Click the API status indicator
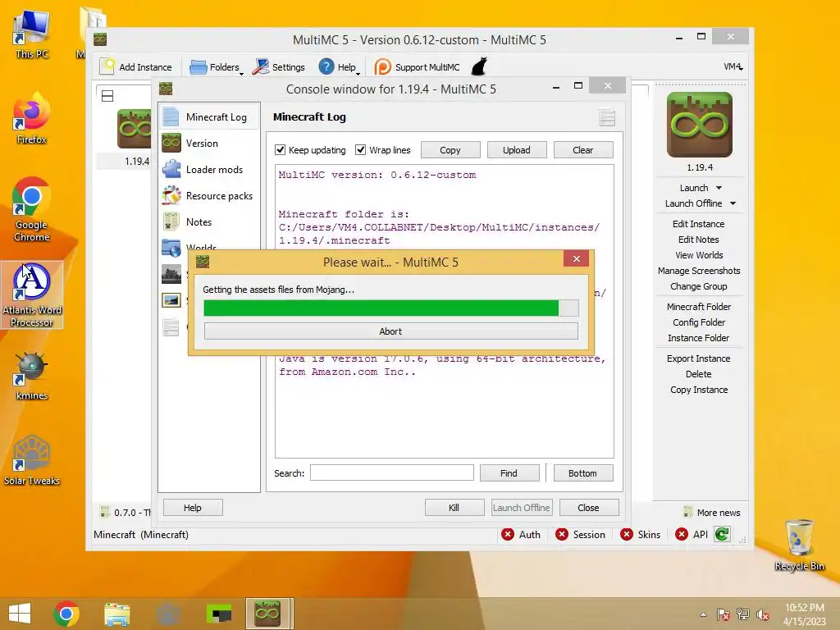Viewport: 840px width, 630px height. 692,534
